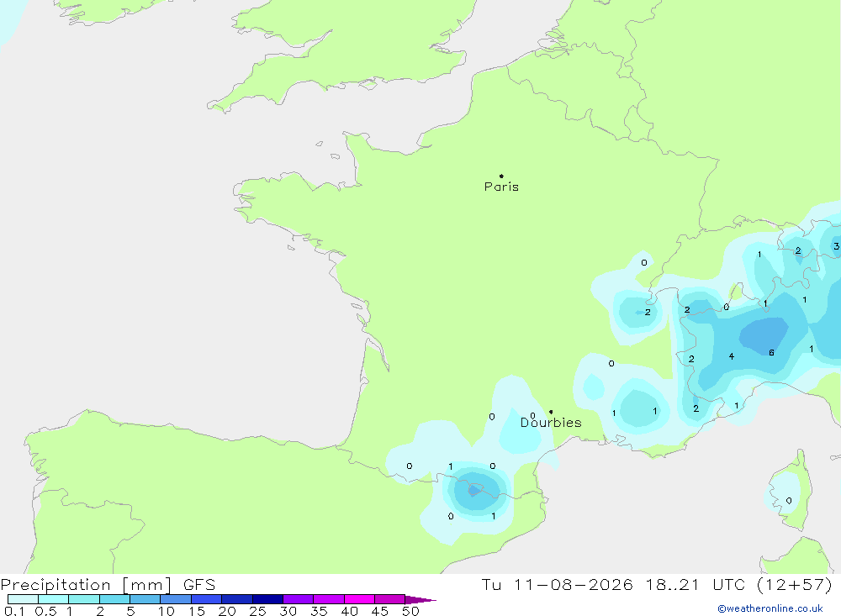Pick the 5–10 mm legend swatch
The width and height of the screenshot is (841, 616).
145,599
